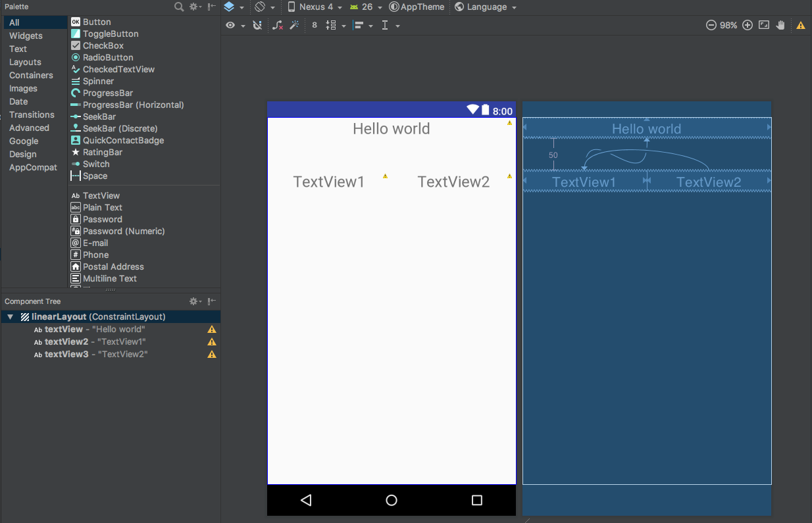This screenshot has height=523, width=812.
Task: Click the zoom-to-fit screen icon
Action: tap(763, 25)
